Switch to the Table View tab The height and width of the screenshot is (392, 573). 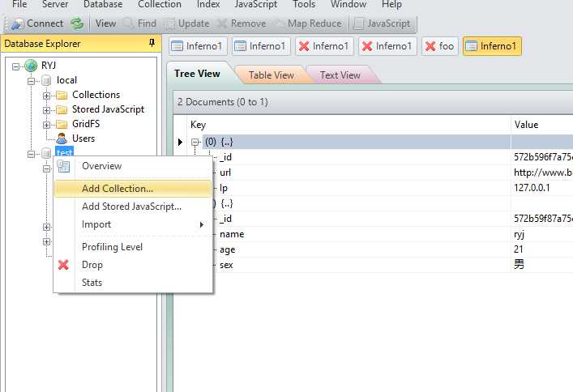[272, 75]
